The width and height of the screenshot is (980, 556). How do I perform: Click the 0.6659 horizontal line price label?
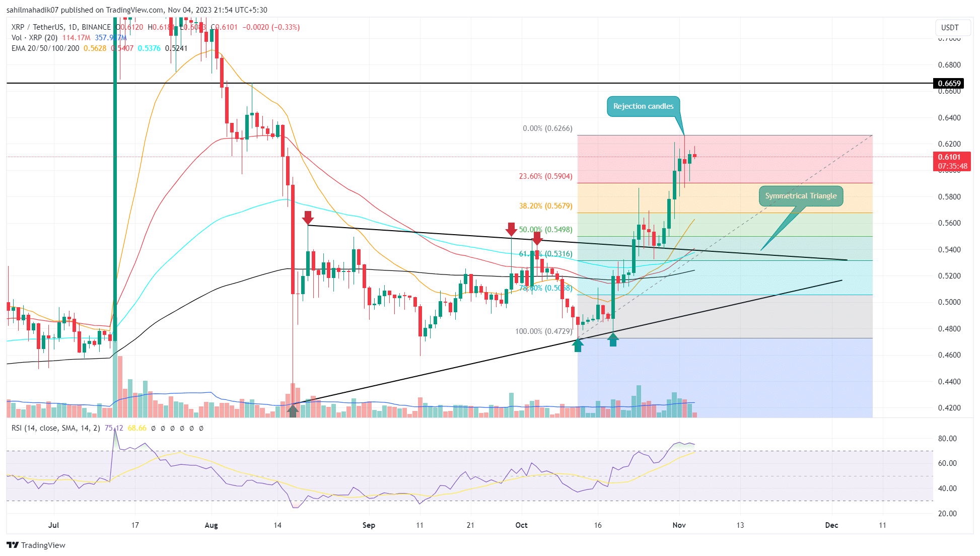pyautogui.click(x=949, y=83)
